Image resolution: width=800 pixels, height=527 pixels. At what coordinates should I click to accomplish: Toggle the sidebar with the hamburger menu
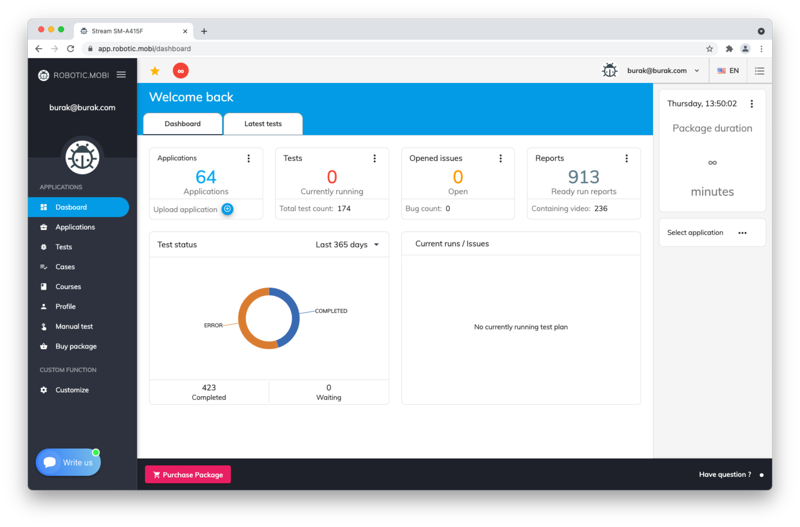(121, 75)
